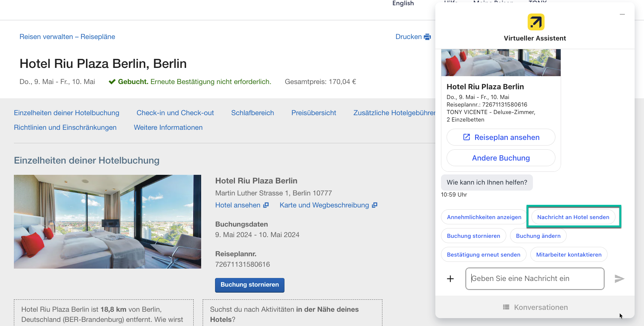The image size is (644, 326).
Task: Click the Drucken print link
Action: tap(413, 37)
